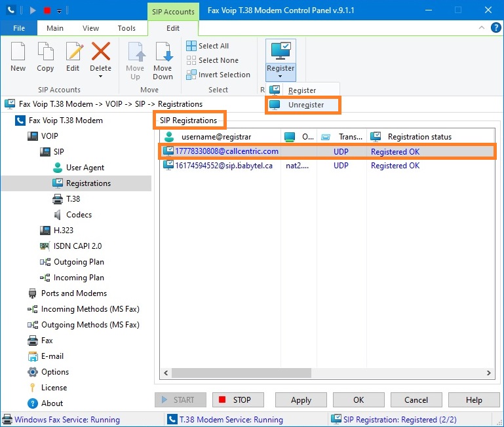
Task: Click the horizontal scrollbar left arrow
Action: tap(166, 373)
